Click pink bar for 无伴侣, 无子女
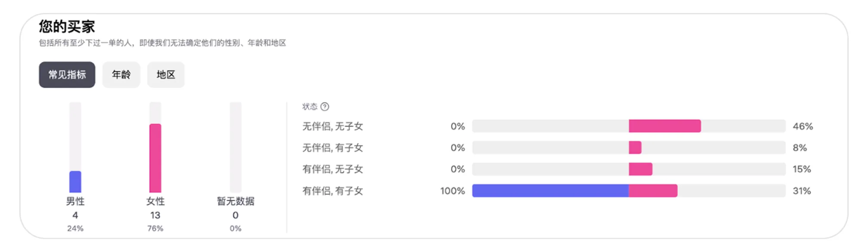Screen dimensions: 868x252 pos(664,126)
